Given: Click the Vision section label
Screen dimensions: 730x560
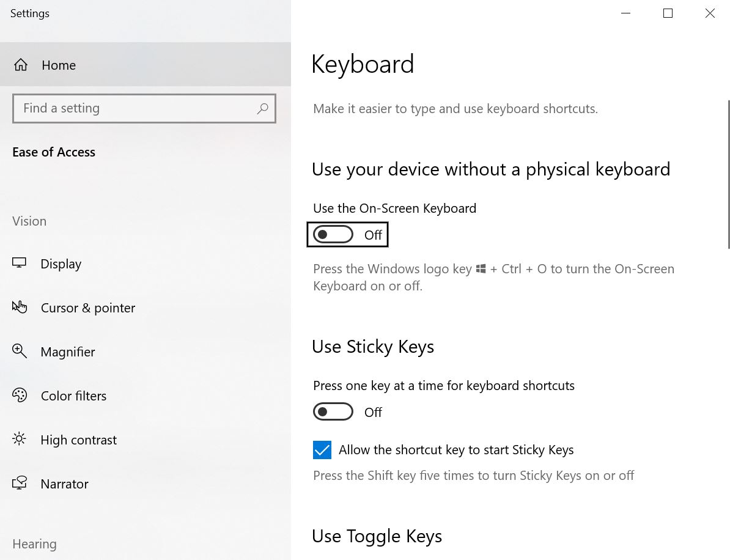Looking at the screenshot, I should pyautogui.click(x=29, y=221).
